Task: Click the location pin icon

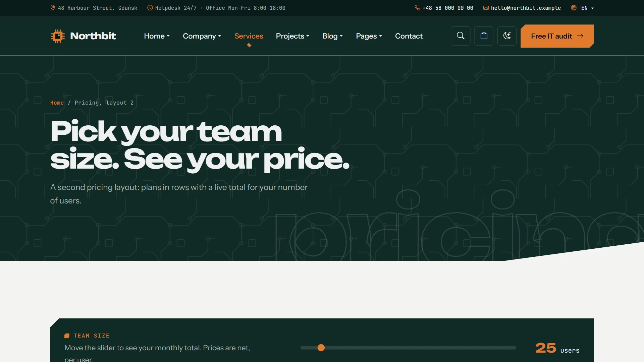Action: [x=53, y=8]
